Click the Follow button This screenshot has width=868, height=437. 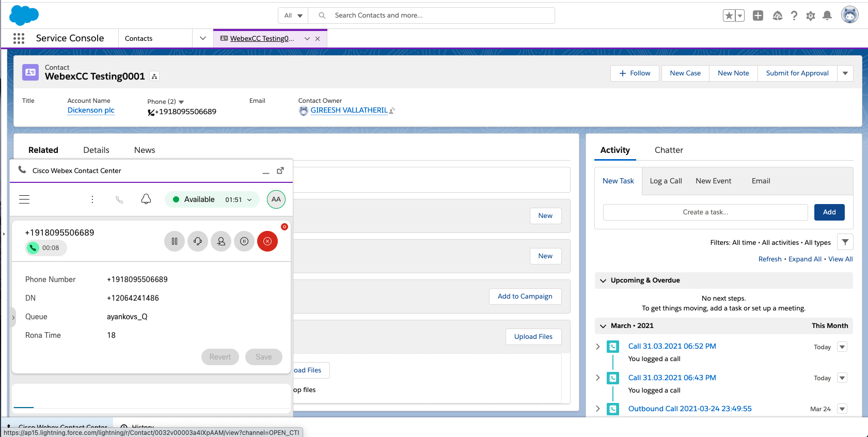635,73
